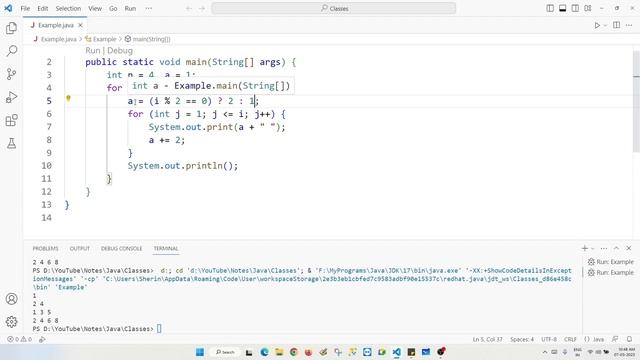Viewport: 640px width, 360px height.
Task: Click the Classes command center search box
Action: point(333,8)
